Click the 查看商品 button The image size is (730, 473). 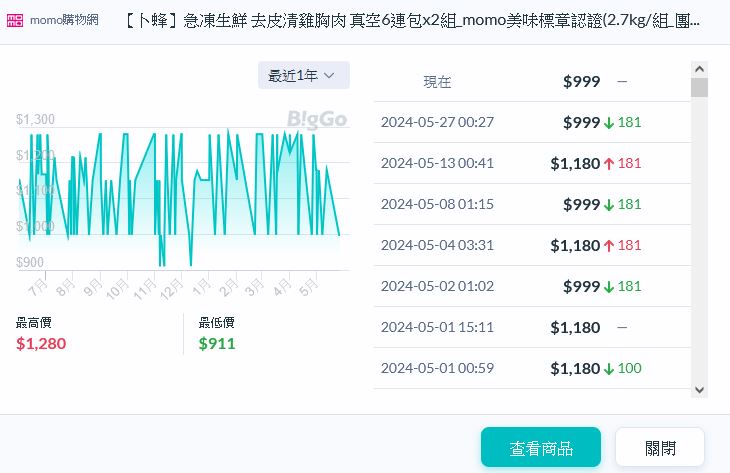pyautogui.click(x=540, y=447)
